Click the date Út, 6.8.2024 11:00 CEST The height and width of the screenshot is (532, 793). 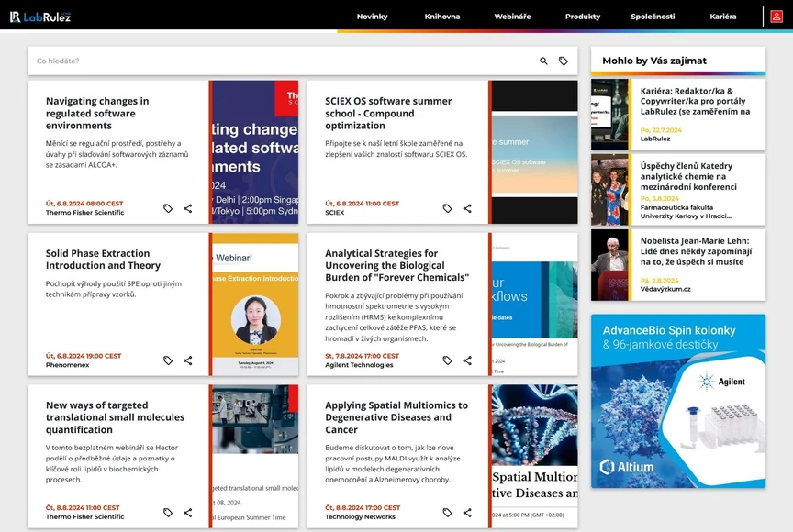pos(363,204)
